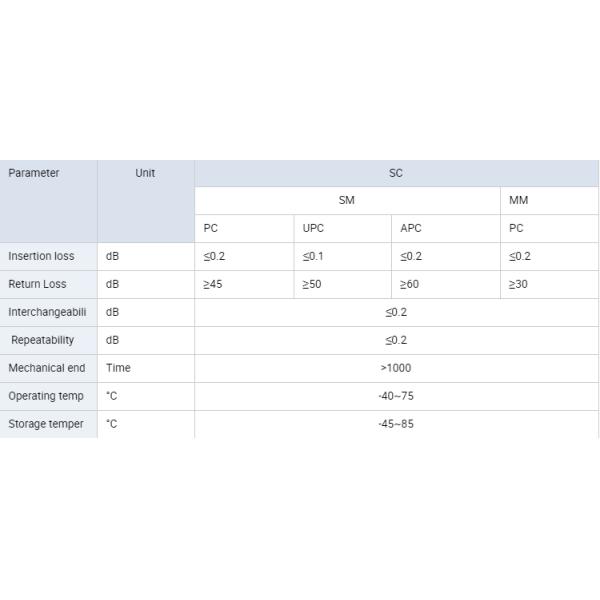
Task: Click the Mechanical endurance row label
Action: (x=47, y=368)
